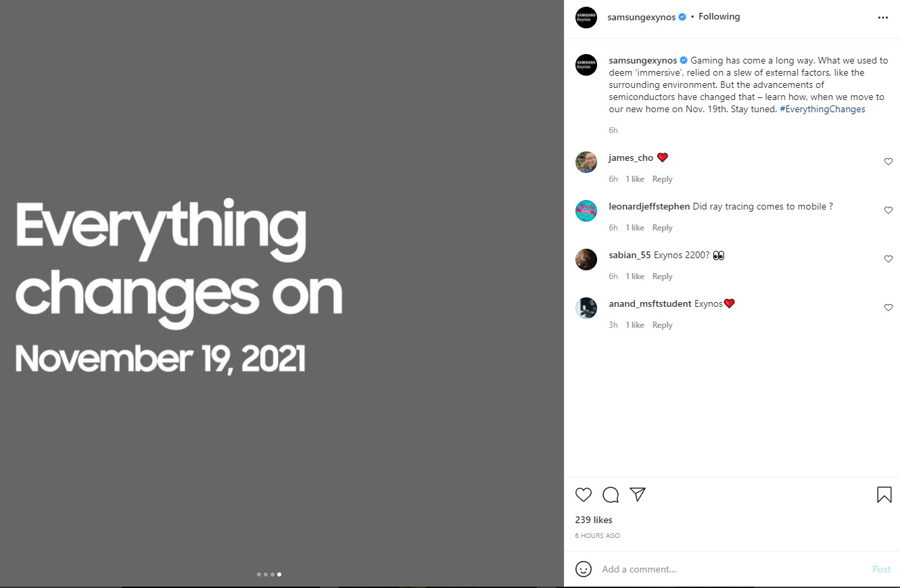Reply to sabian_55's Exynos 2200 comment
Screen dimensions: 900x588
(662, 276)
